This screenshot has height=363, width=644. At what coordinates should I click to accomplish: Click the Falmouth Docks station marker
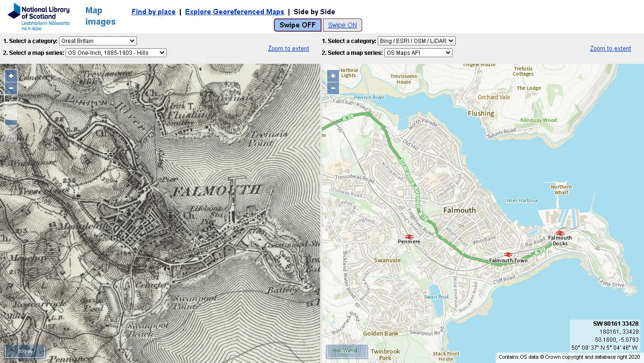tap(560, 233)
